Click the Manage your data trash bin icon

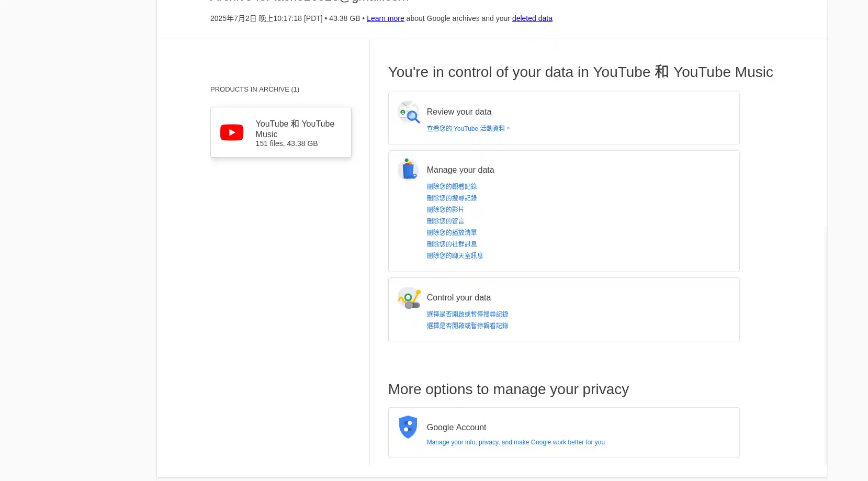coord(408,170)
